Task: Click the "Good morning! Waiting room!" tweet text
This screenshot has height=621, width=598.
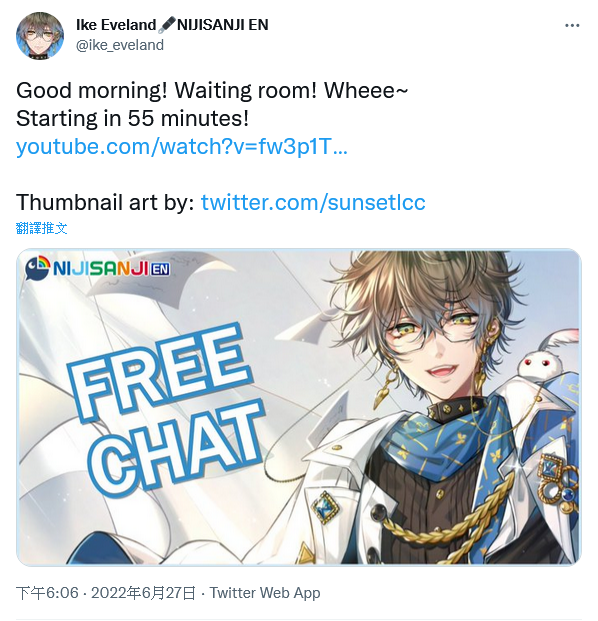Action: (x=166, y=91)
